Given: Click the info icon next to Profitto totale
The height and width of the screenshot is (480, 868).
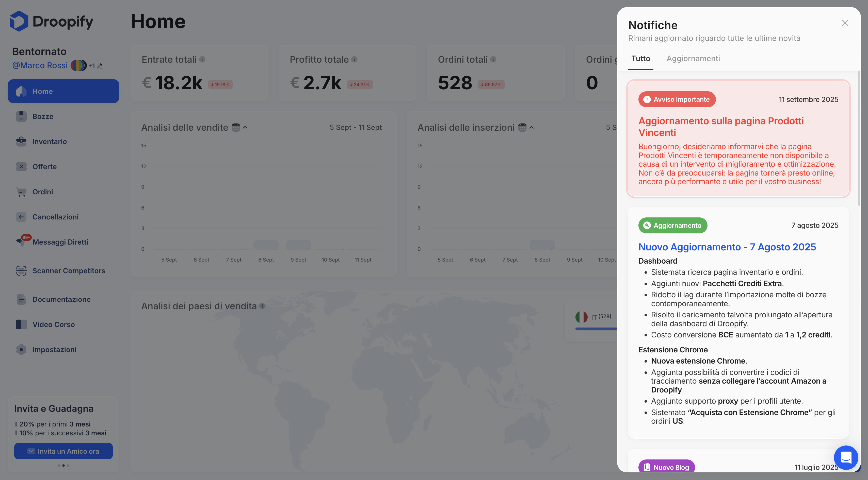Looking at the screenshot, I should (x=354, y=60).
